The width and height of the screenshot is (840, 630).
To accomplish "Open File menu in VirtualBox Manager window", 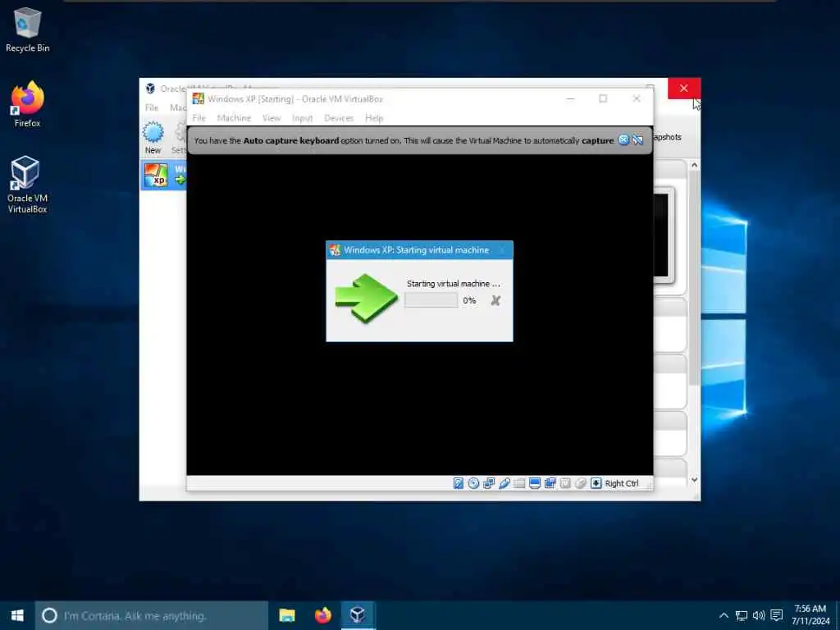I will (x=152, y=107).
